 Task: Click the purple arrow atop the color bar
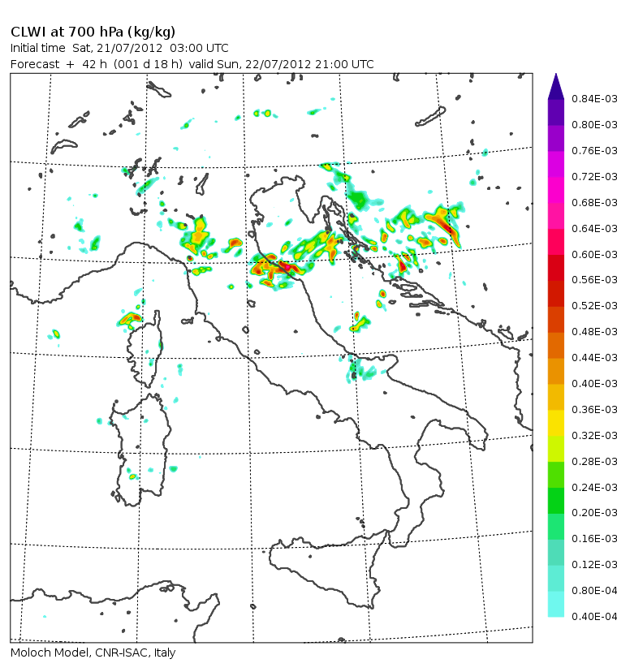click(555, 86)
